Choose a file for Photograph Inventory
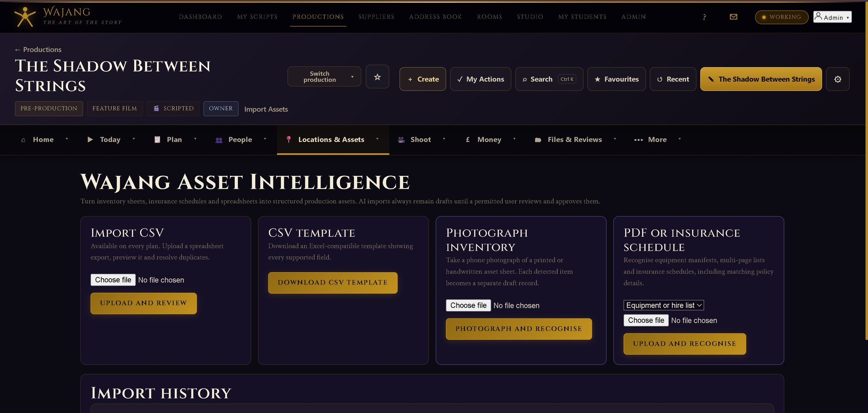This screenshot has width=868, height=413. click(468, 305)
